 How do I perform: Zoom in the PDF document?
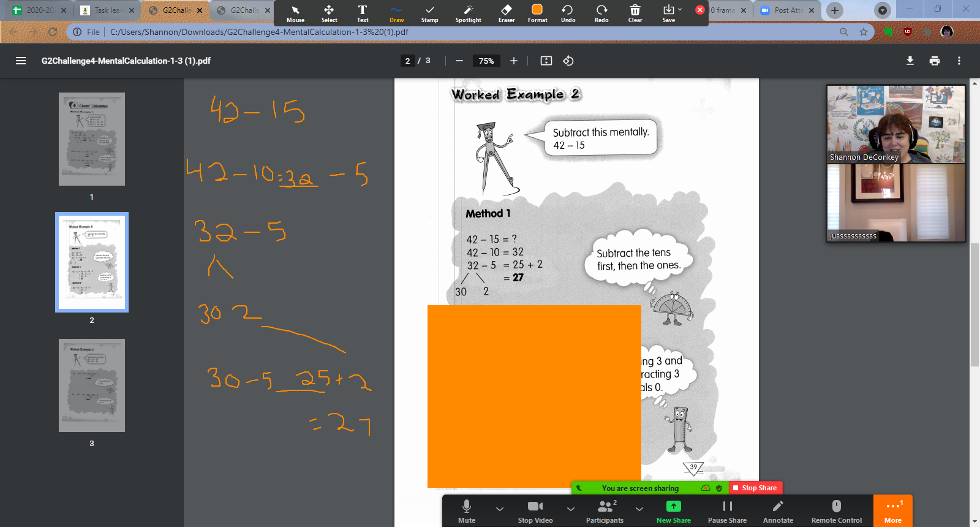pyautogui.click(x=514, y=61)
